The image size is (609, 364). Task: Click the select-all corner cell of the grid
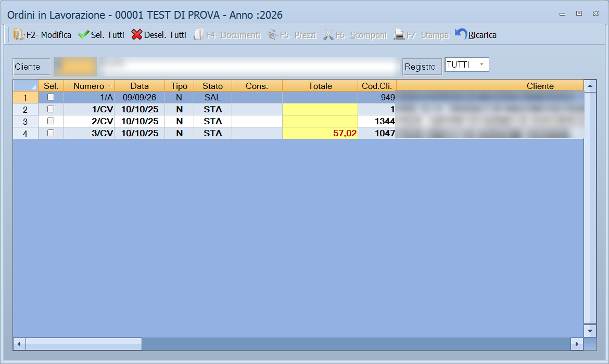26,86
